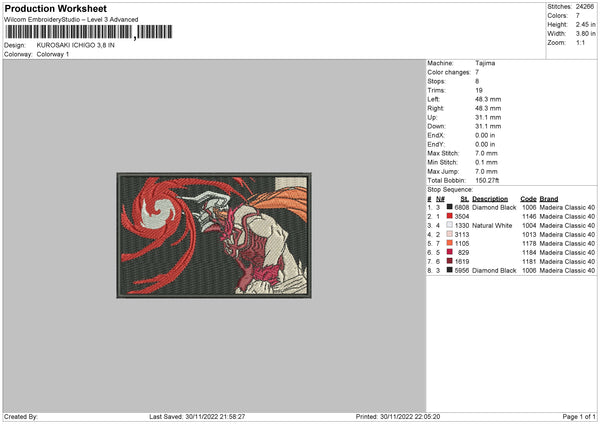
Task: Select the white swatch beside 1330
Action: [x=450, y=225]
